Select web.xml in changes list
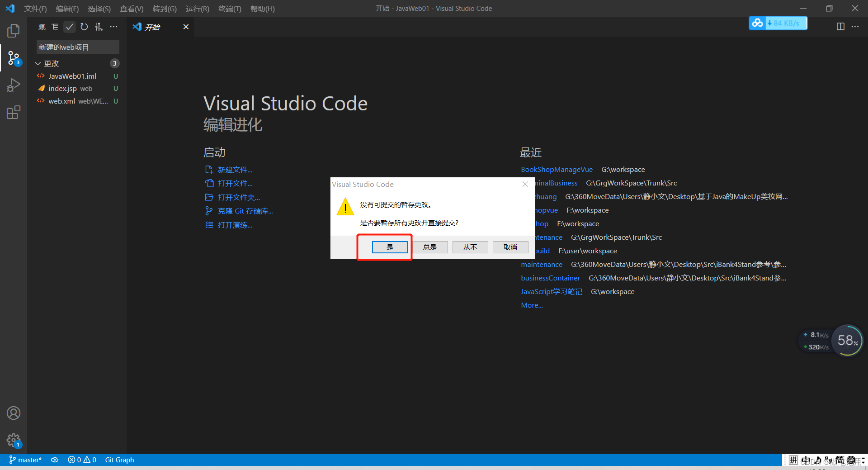The width and height of the screenshot is (868, 470). 78,101
